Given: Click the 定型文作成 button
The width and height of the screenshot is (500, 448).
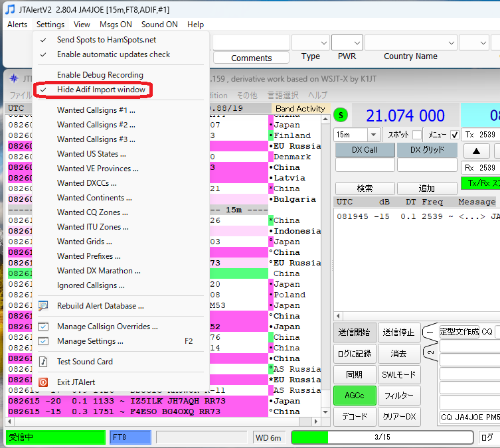Looking at the screenshot, I should point(459,332).
